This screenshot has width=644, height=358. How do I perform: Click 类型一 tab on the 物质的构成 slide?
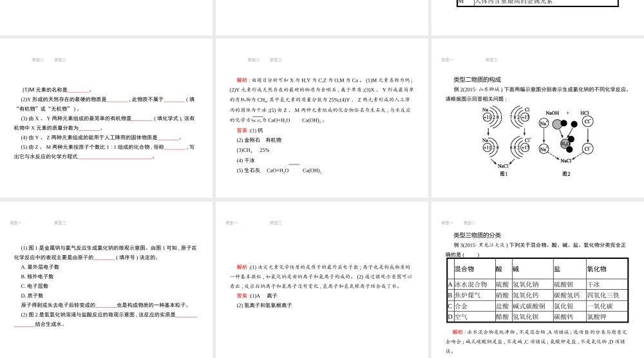tap(448, 60)
